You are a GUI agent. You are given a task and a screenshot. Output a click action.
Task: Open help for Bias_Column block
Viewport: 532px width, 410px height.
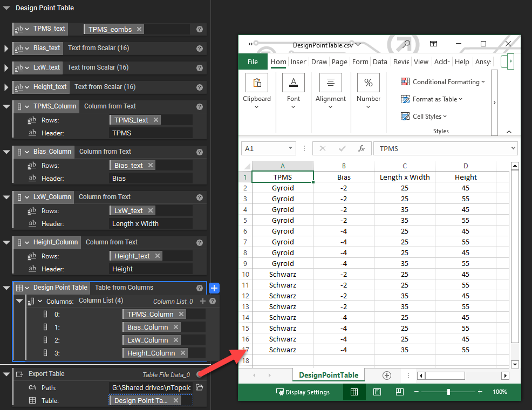coord(200,152)
